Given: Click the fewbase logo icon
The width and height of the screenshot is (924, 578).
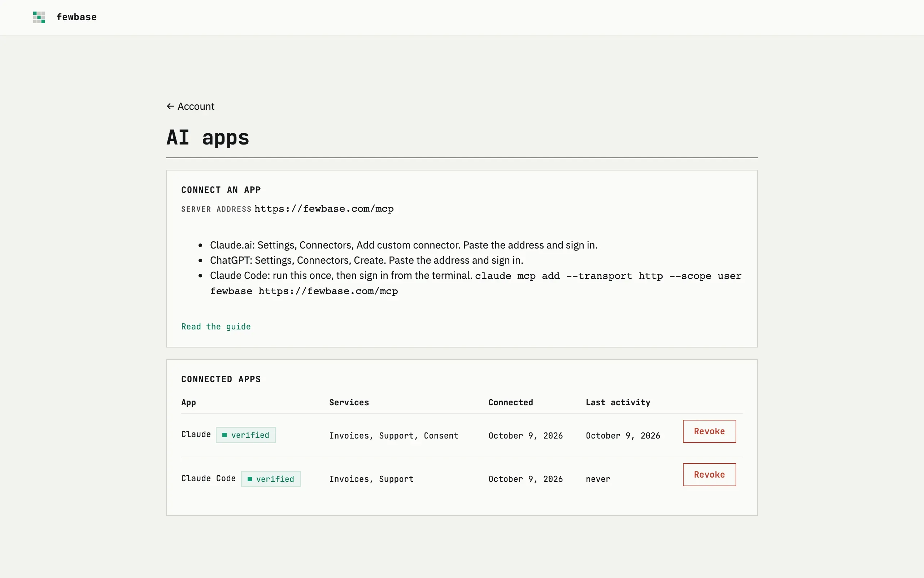Looking at the screenshot, I should pos(39,17).
